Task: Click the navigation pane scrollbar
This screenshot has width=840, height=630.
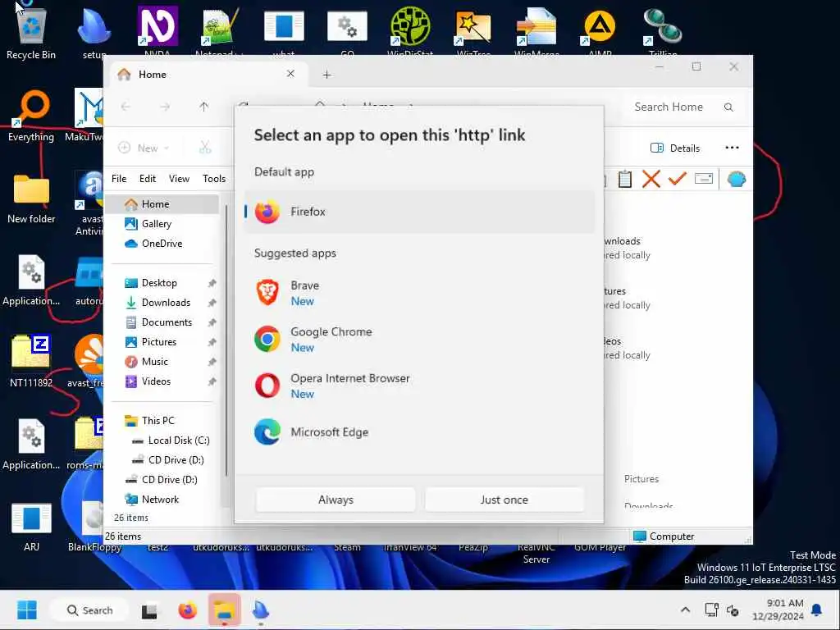Action: [x=226, y=340]
